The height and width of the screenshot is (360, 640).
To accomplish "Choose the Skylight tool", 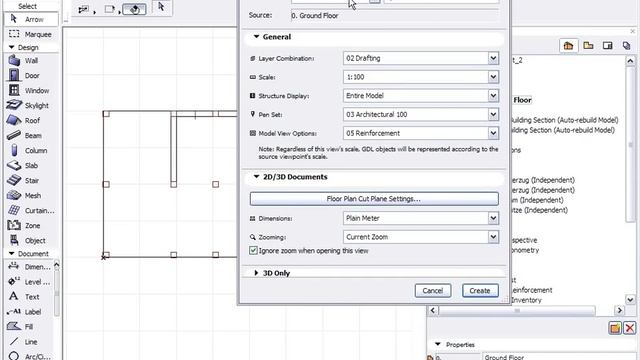I will point(31,105).
